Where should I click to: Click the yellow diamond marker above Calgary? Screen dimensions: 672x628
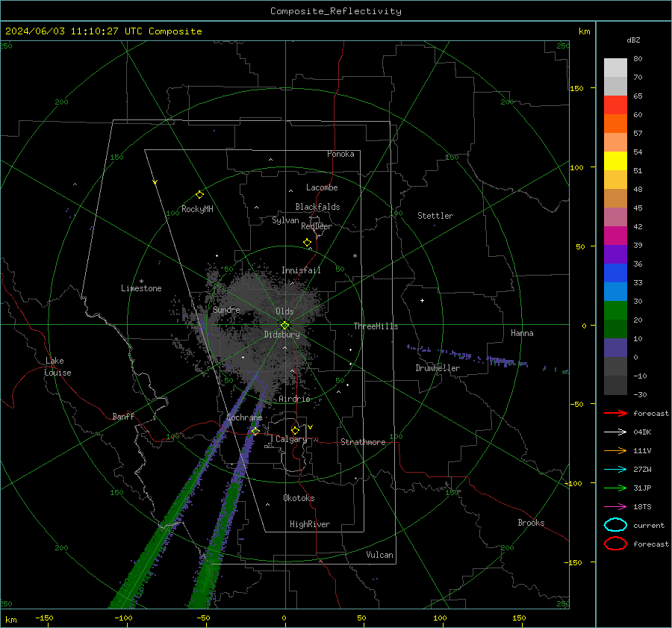click(295, 430)
